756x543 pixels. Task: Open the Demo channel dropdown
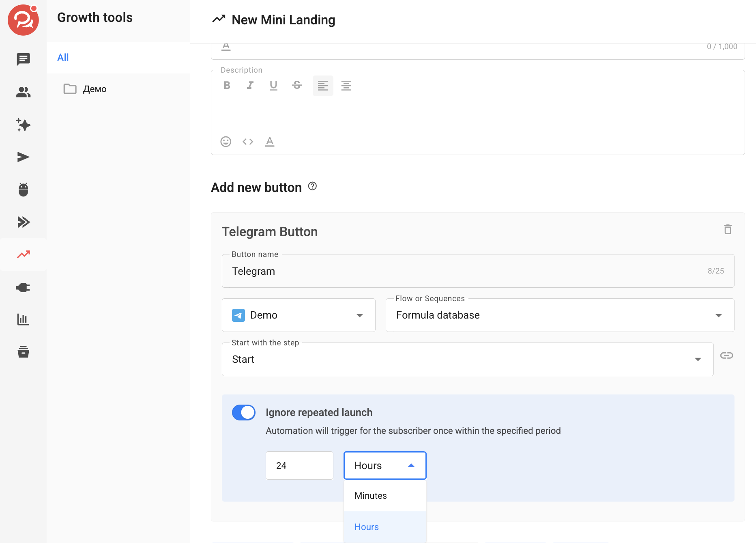point(299,315)
